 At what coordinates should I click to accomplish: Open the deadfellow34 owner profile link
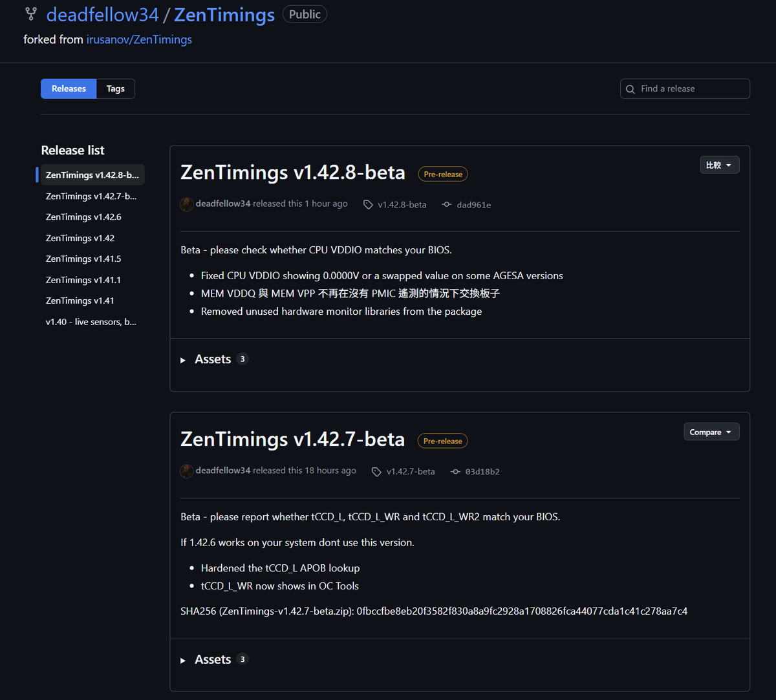pyautogui.click(x=102, y=14)
